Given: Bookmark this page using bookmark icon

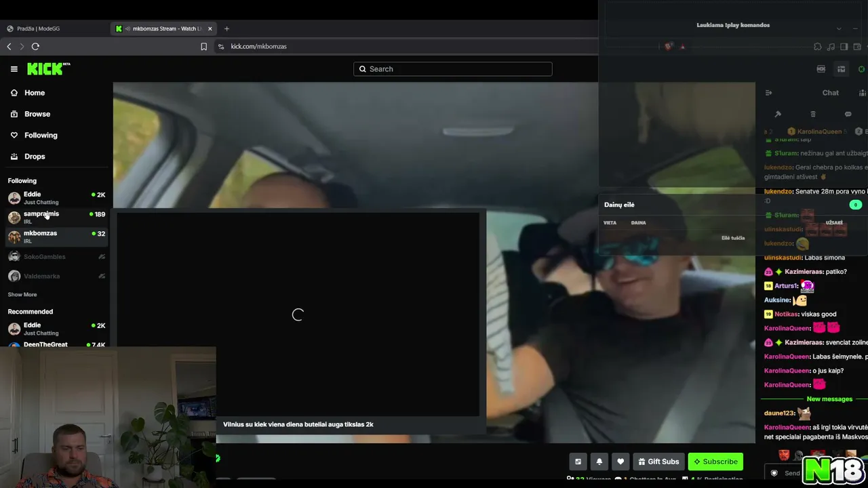Looking at the screenshot, I should point(203,46).
